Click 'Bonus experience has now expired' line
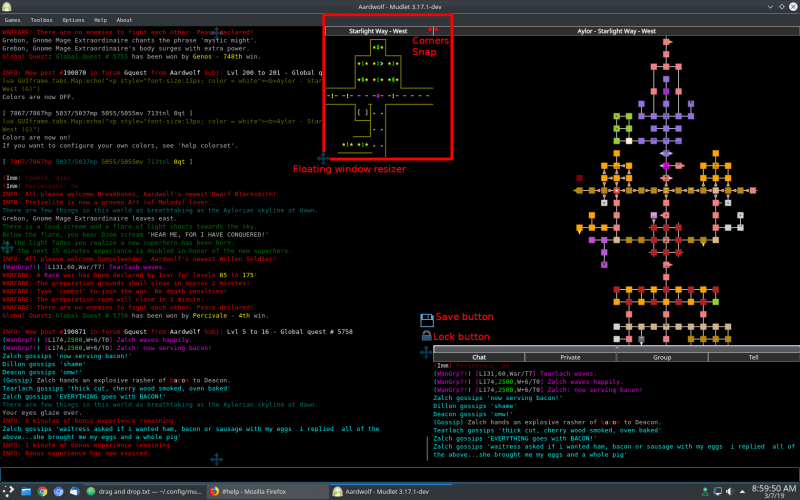 (x=76, y=453)
